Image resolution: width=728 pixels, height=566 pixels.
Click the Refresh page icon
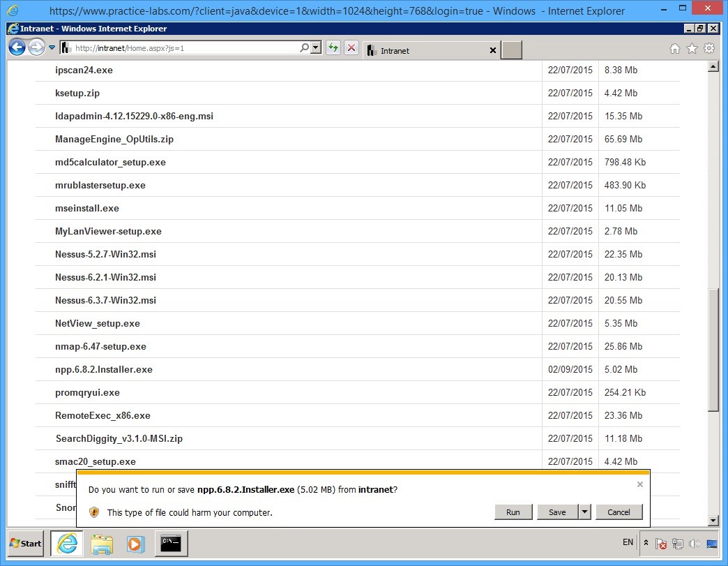[x=333, y=48]
